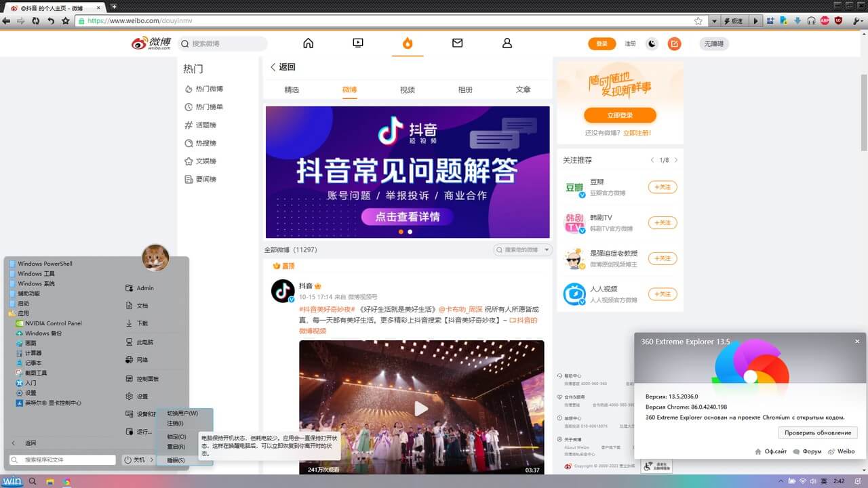Image resolution: width=868 pixels, height=488 pixels.
Task: Open the video icon in Weibo navigation
Action: (x=358, y=43)
